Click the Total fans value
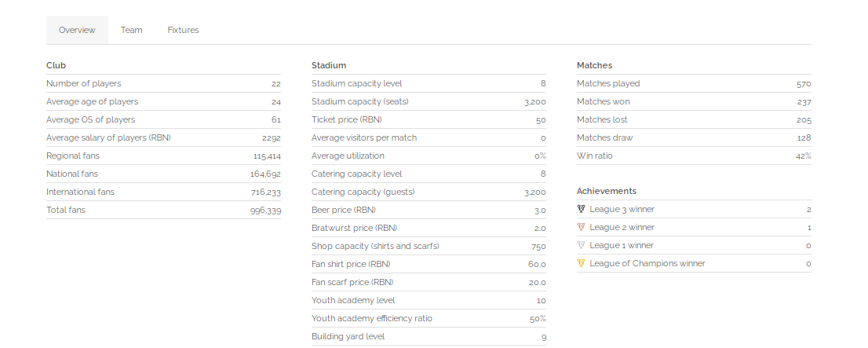 click(x=265, y=210)
